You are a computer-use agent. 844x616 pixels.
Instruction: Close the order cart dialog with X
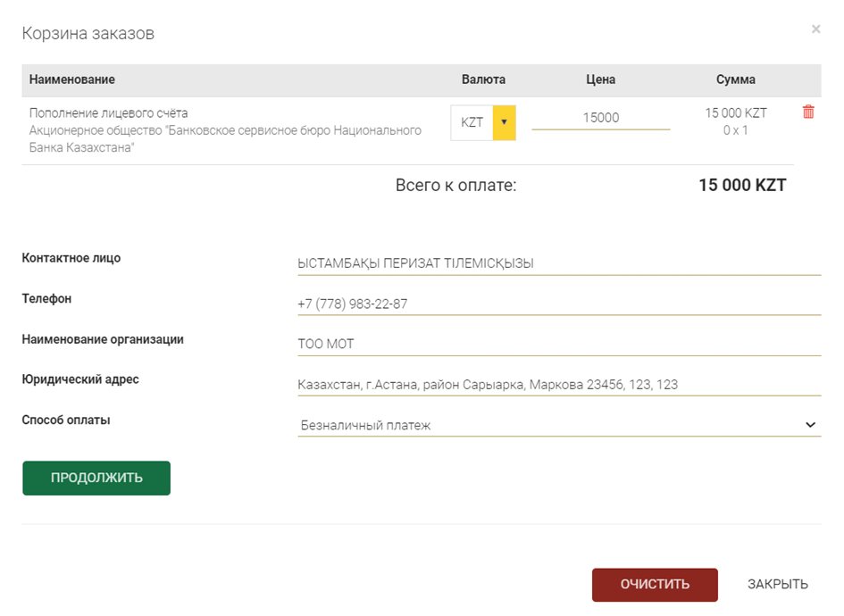(815, 29)
